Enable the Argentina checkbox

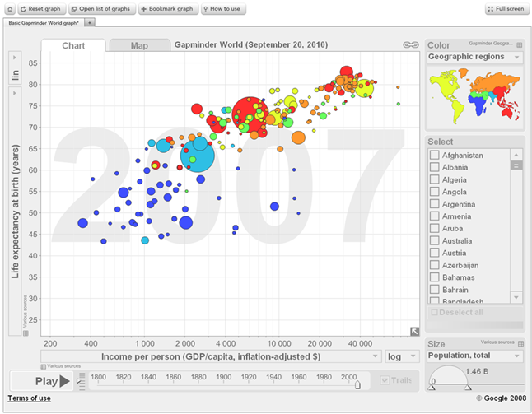434,204
